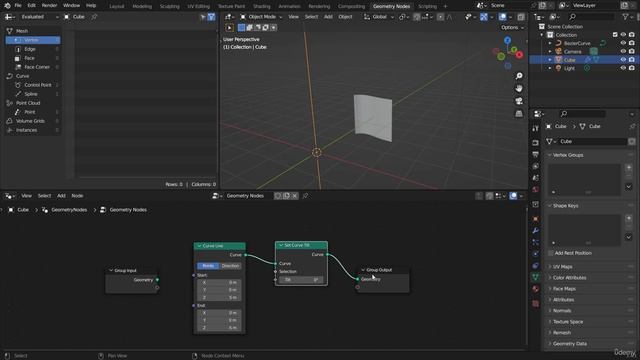
Task: Toggle the overlays button in viewport header
Action: [502, 17]
